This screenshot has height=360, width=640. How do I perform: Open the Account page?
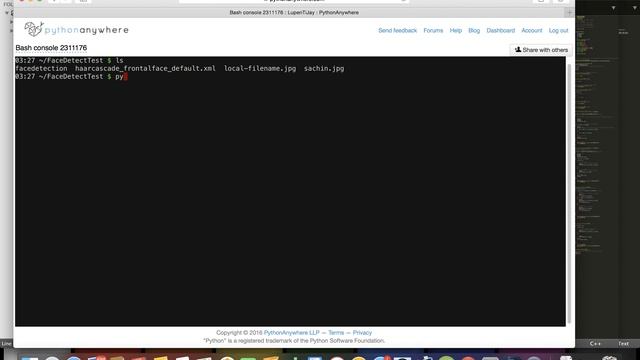click(531, 31)
